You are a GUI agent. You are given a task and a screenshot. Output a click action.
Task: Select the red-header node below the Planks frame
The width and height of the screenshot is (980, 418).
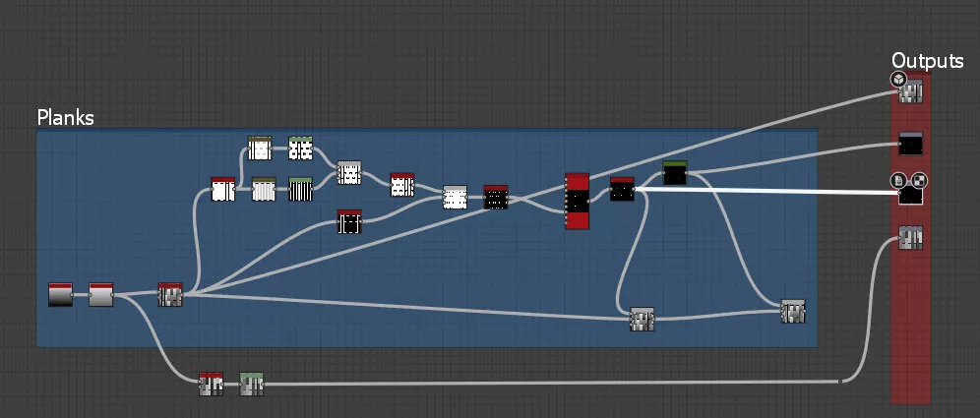click(x=211, y=385)
